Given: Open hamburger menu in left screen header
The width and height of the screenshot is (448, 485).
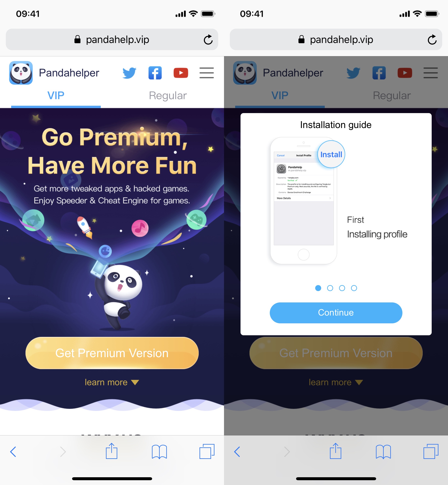Looking at the screenshot, I should coord(206,73).
